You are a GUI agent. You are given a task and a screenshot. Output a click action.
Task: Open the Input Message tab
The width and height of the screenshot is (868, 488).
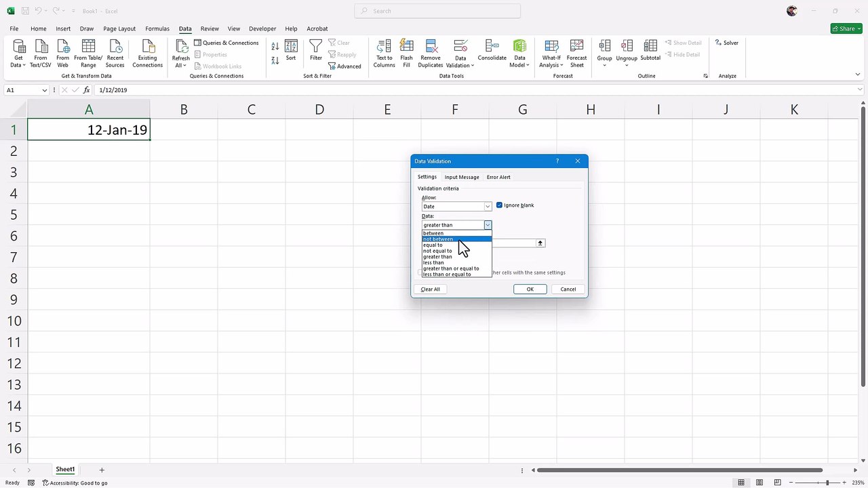pos(462,177)
